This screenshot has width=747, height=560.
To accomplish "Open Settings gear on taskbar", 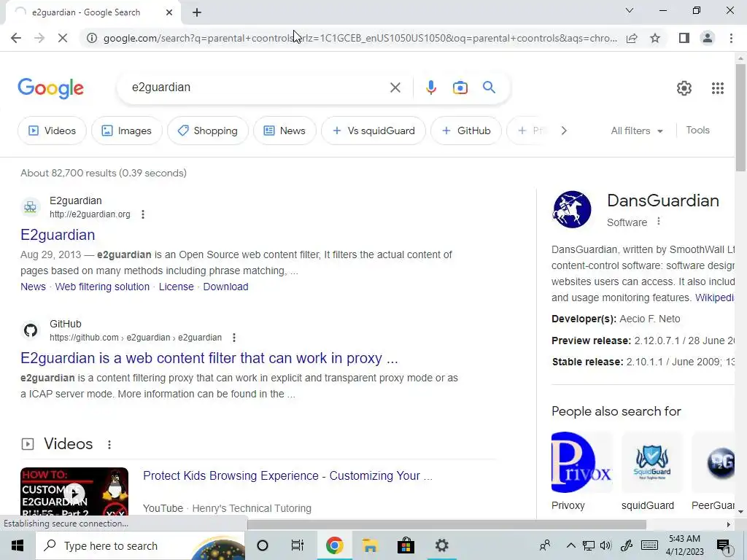I will tap(441, 545).
